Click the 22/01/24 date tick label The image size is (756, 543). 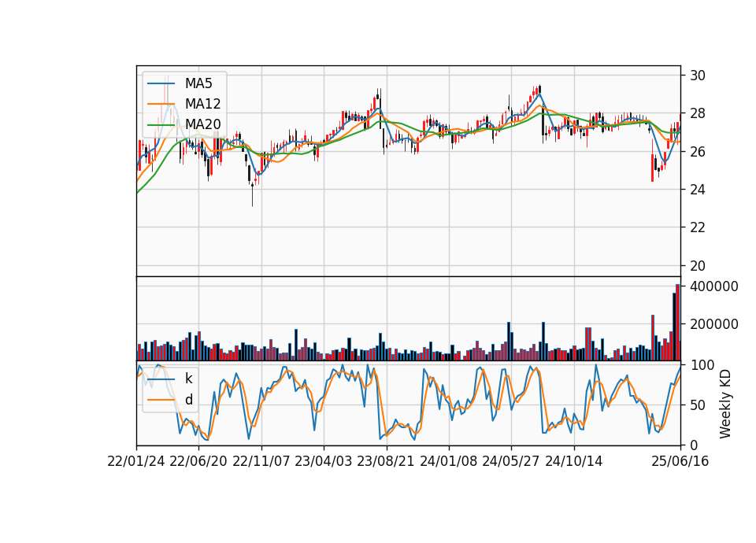click(x=136, y=462)
